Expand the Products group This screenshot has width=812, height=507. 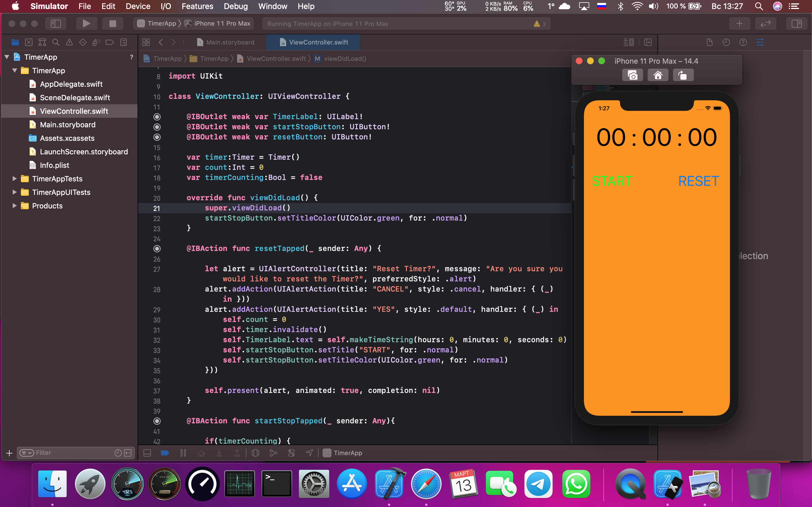point(14,206)
